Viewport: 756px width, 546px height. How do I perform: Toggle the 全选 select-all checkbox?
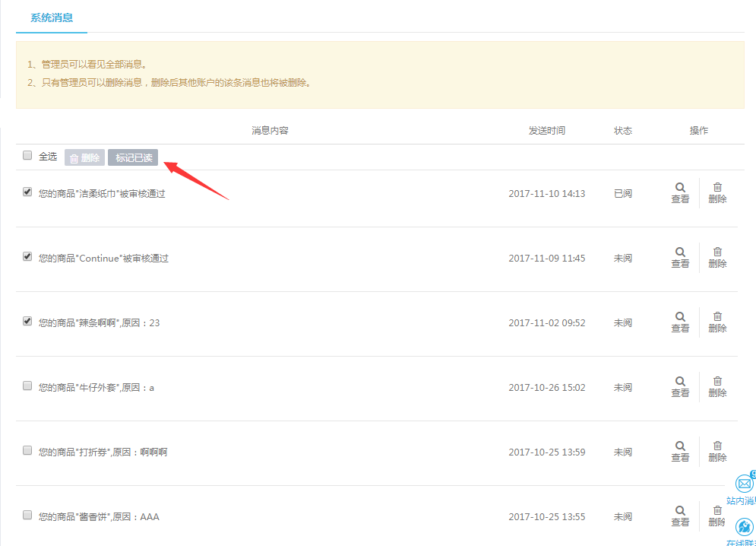coord(27,155)
